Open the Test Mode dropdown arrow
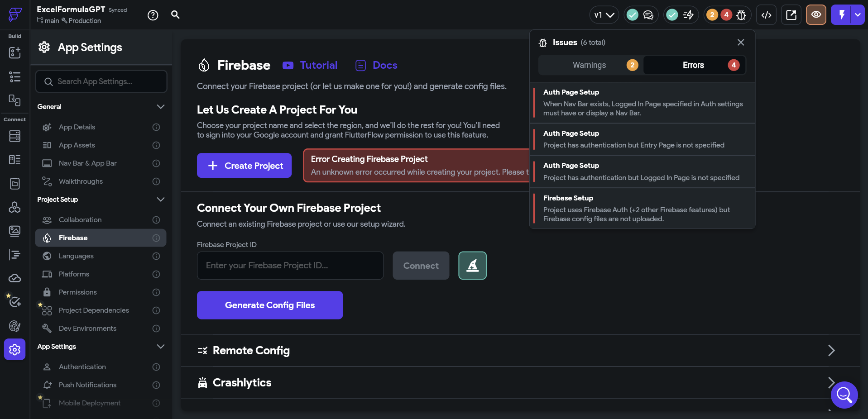The height and width of the screenshot is (419, 868). point(858,15)
